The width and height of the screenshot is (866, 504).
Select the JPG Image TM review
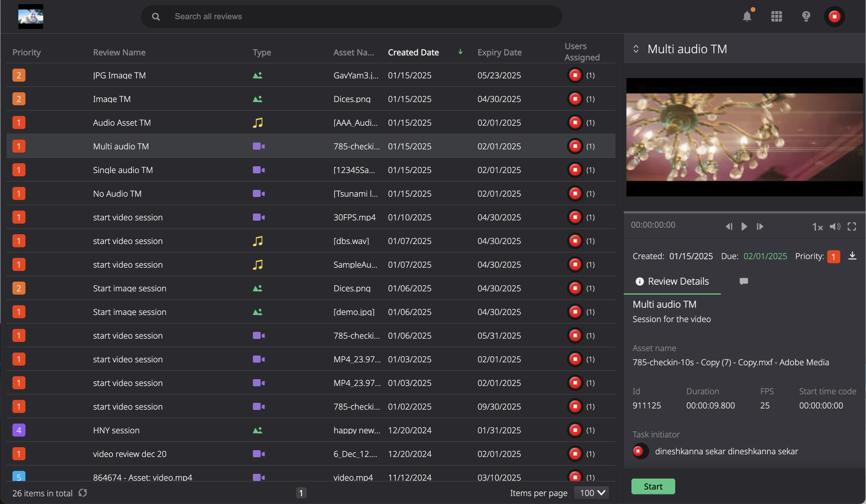coord(311,75)
